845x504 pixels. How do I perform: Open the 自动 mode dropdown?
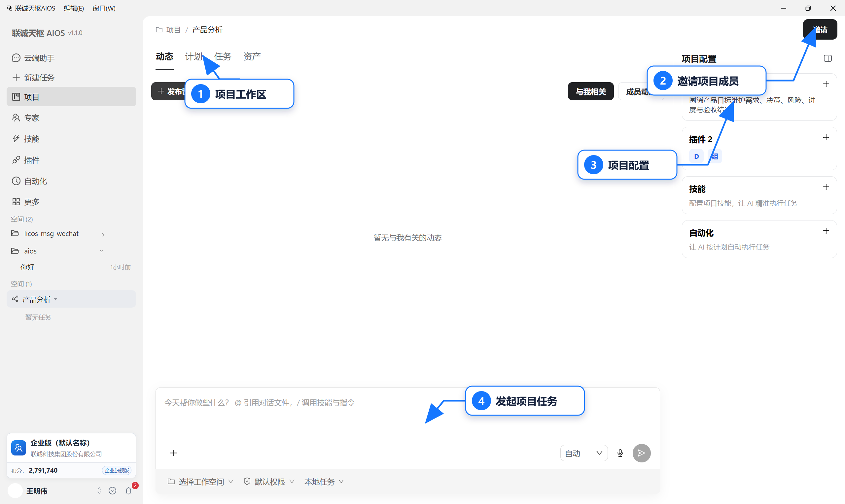point(584,453)
